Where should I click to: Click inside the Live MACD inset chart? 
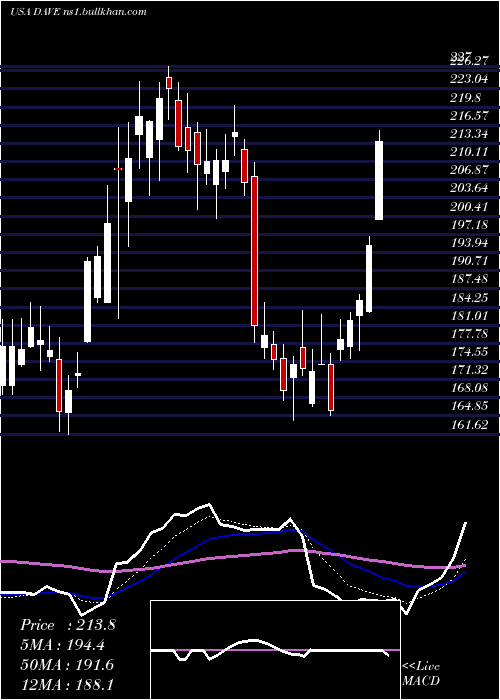click(275, 650)
